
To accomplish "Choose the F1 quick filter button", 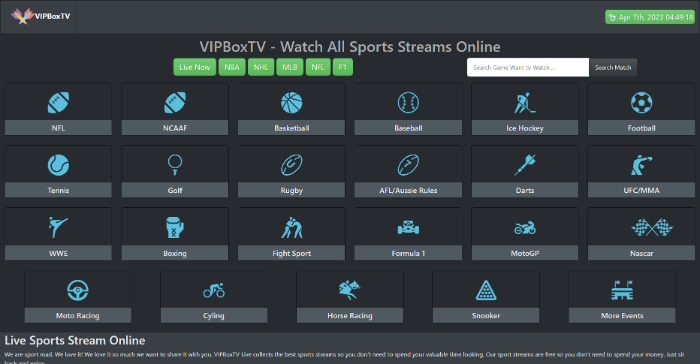I will [343, 67].
